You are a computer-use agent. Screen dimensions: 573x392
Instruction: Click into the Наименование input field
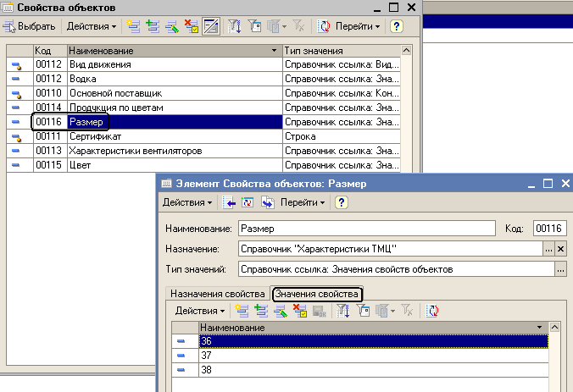[364, 228]
